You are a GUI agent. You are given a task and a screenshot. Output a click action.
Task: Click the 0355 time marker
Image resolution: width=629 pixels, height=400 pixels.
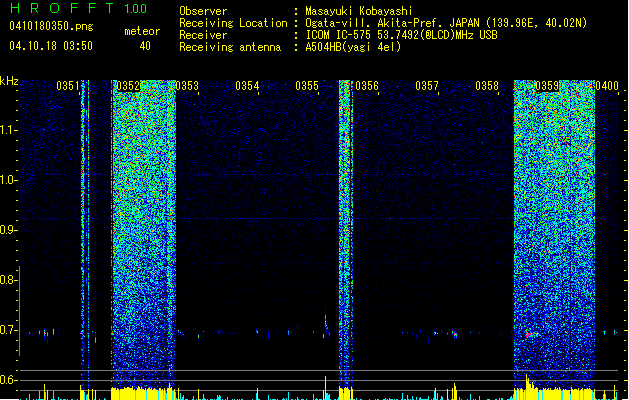(x=307, y=86)
